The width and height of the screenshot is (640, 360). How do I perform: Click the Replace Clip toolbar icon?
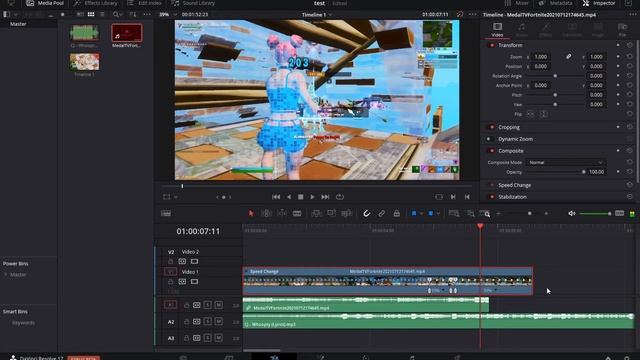347,213
